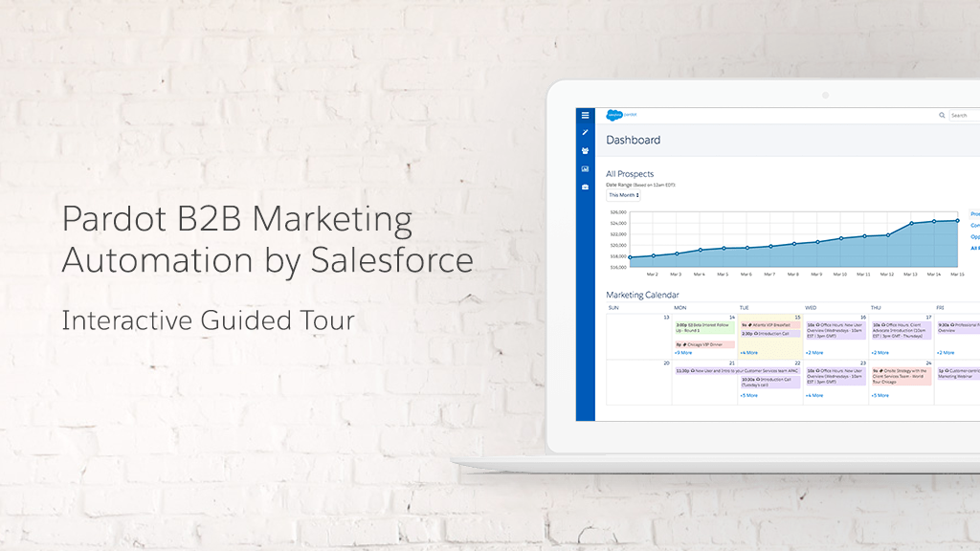Show +4 More events on Wednesday 23

tap(814, 395)
